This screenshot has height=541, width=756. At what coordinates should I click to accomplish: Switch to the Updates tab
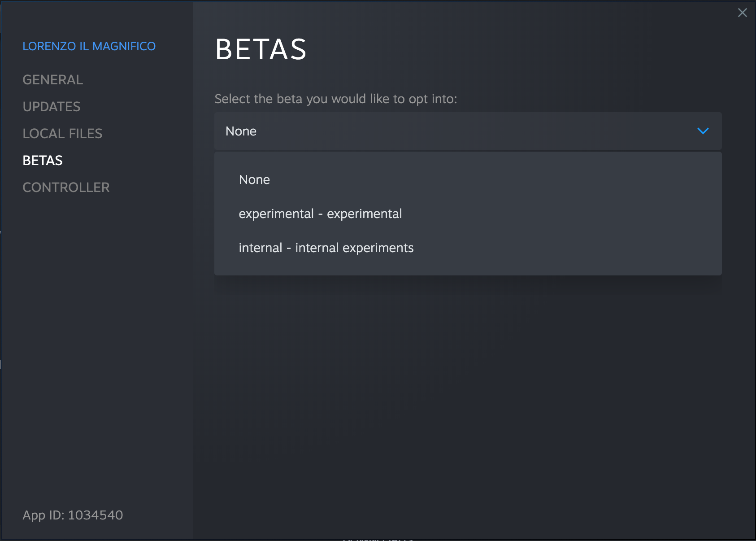pos(52,107)
